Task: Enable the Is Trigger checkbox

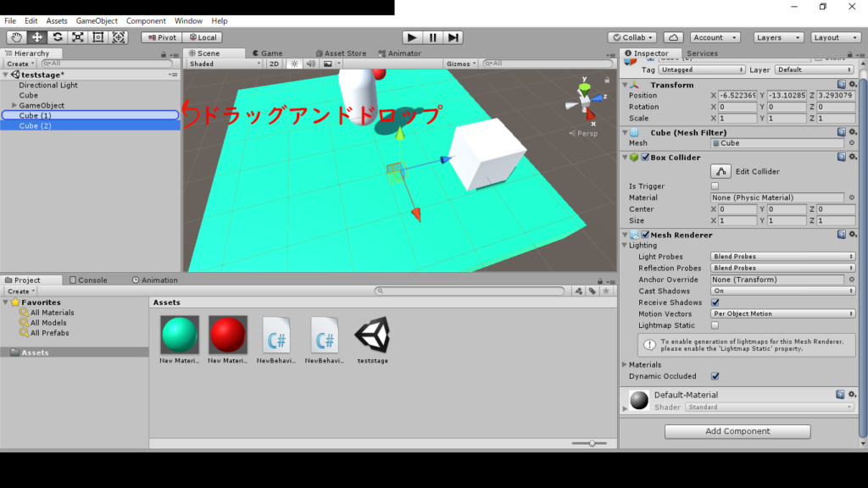Action: point(715,186)
